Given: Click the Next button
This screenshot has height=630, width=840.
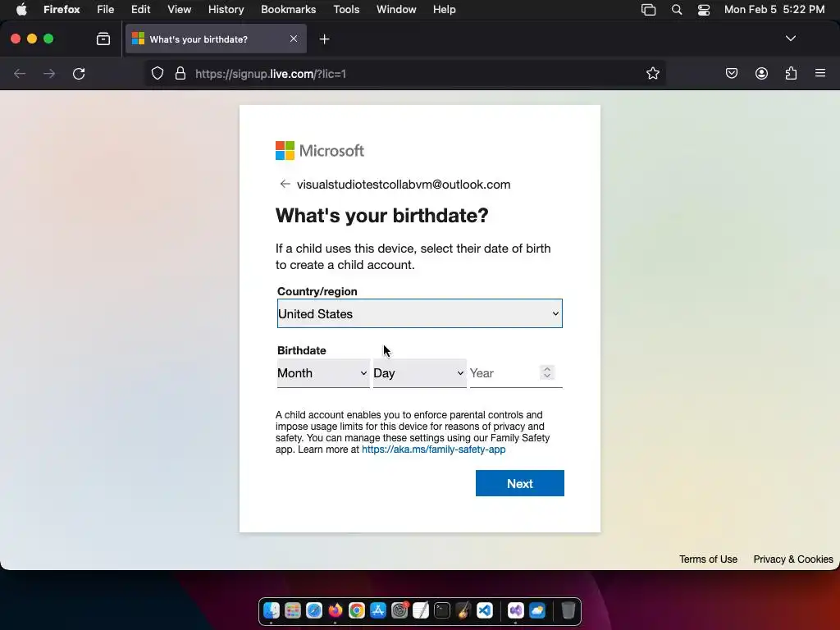Looking at the screenshot, I should (x=519, y=483).
